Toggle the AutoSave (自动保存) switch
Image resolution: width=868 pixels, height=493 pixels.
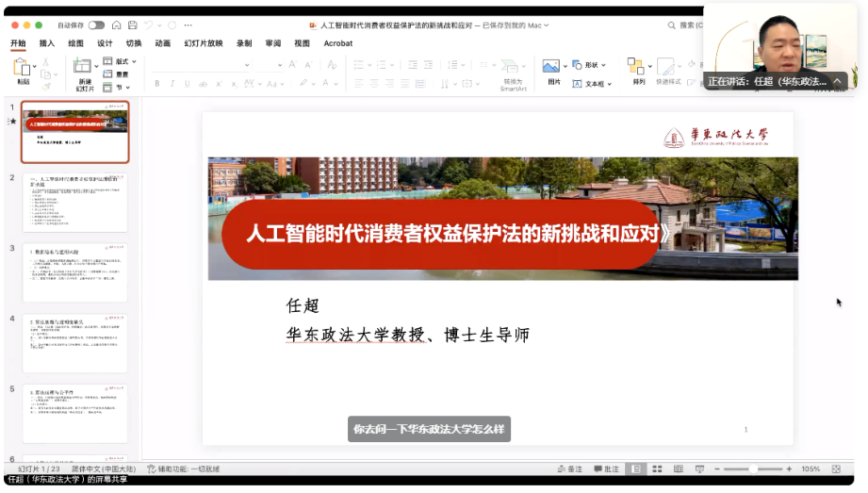(96, 25)
